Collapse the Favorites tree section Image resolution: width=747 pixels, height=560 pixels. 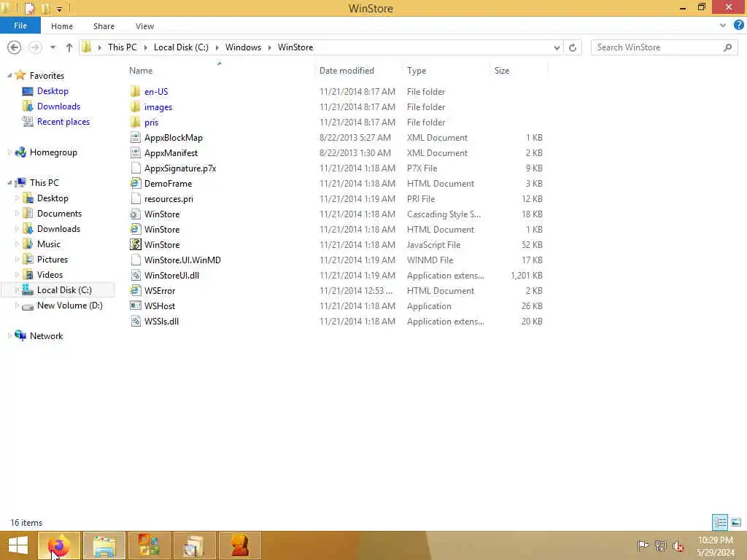coord(9,75)
